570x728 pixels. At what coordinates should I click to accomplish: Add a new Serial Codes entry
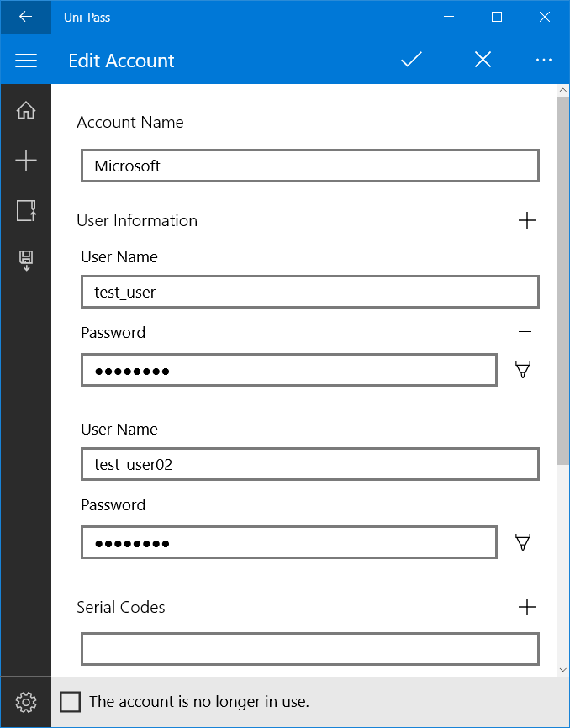point(527,607)
